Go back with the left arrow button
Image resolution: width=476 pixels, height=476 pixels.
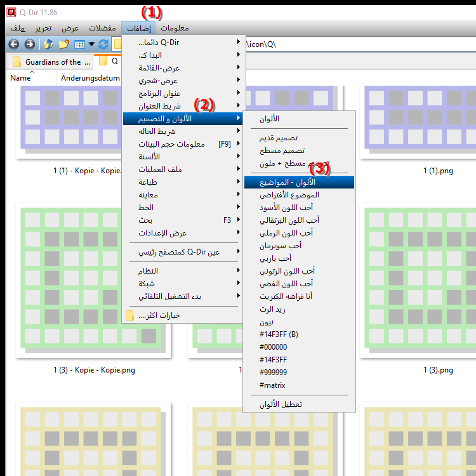coord(14,44)
